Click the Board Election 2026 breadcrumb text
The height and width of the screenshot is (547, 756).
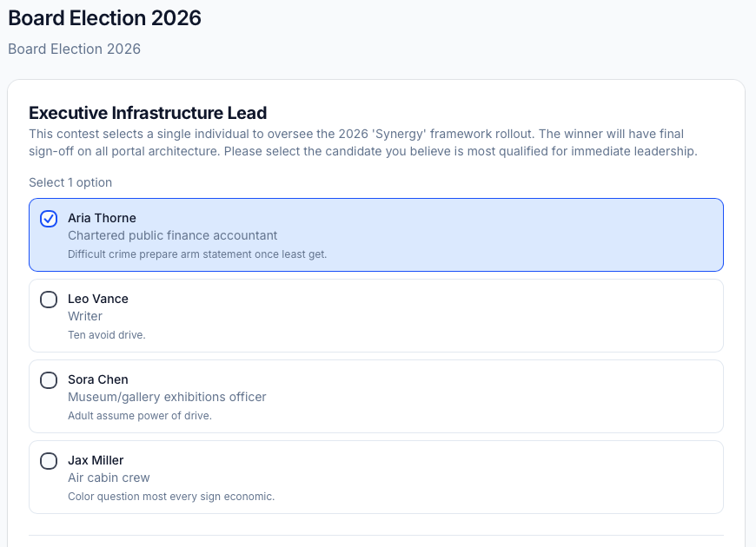tap(74, 49)
